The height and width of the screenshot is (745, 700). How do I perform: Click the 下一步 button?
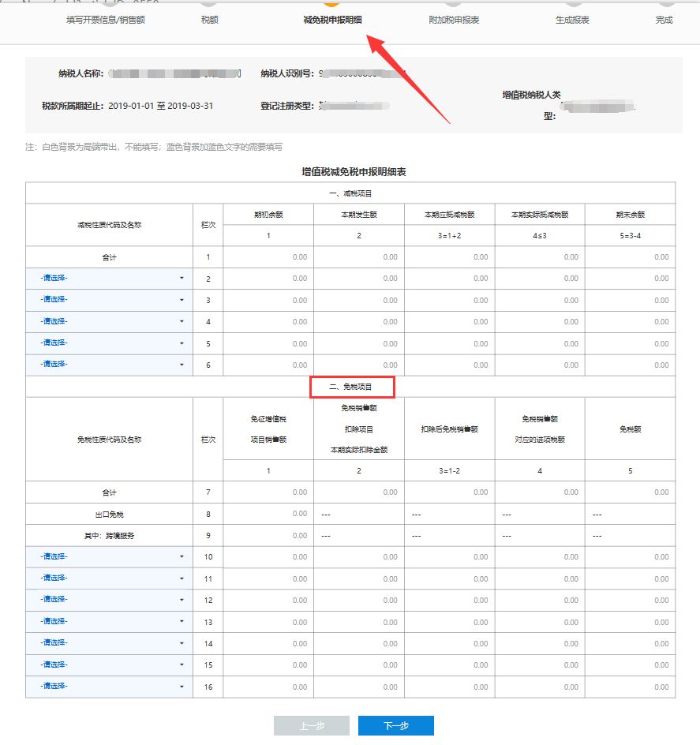[395, 726]
